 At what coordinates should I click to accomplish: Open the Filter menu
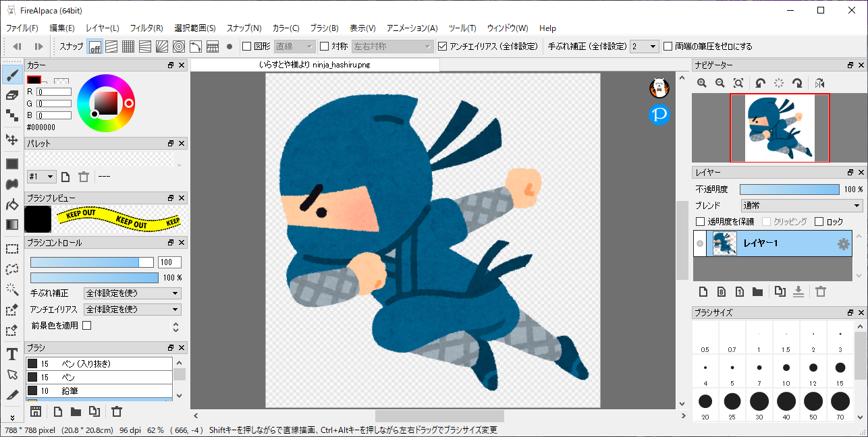coord(146,28)
